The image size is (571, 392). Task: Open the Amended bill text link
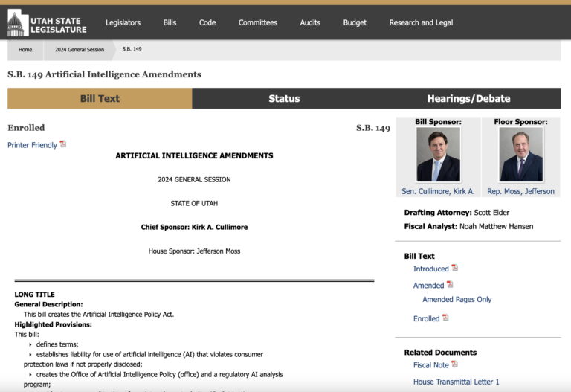[x=428, y=286]
